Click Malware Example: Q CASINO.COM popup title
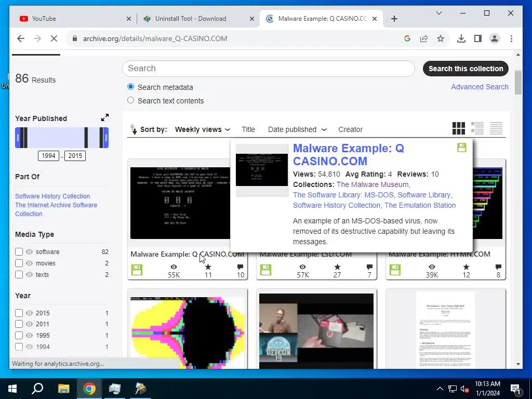This screenshot has height=399, width=532. tap(349, 154)
